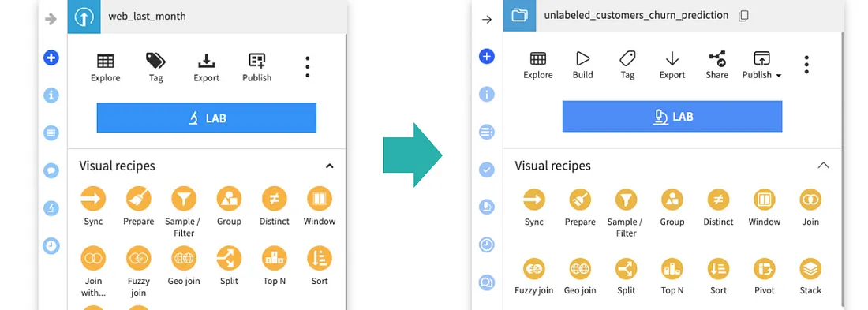This screenshot has height=310, width=868.
Task: Select Geo join recipe in web_last_month panel
Action: 184,259
